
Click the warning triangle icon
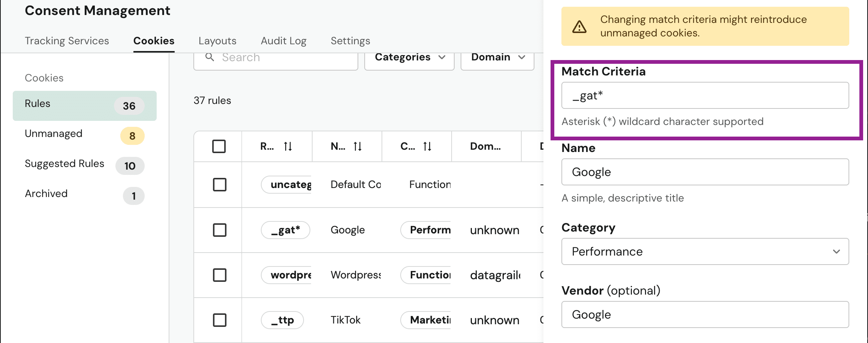[579, 27]
